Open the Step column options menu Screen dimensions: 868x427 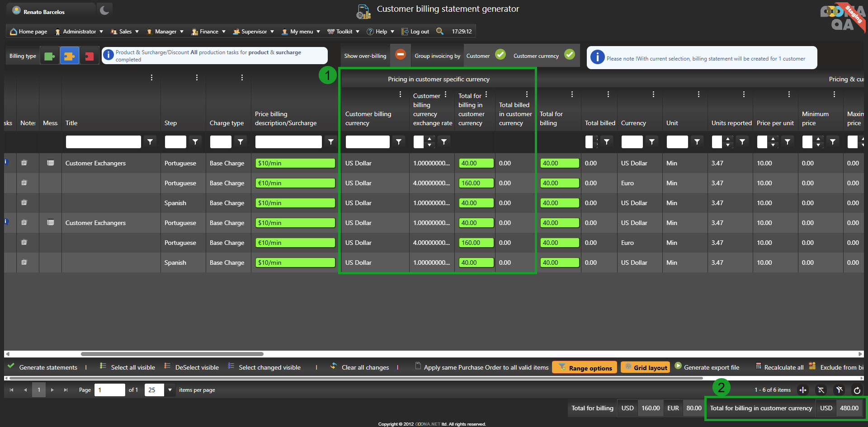click(197, 78)
